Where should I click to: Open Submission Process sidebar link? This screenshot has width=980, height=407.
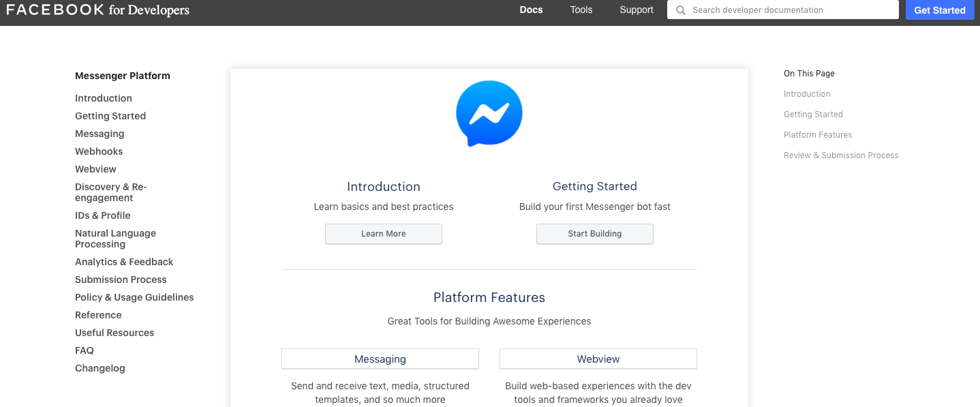[x=121, y=280]
